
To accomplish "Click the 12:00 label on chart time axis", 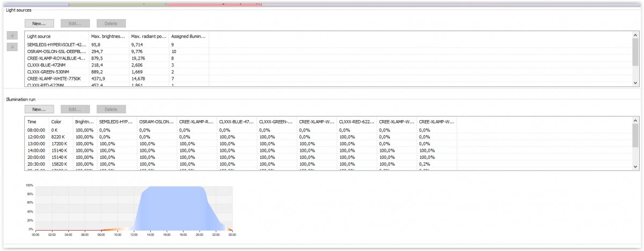I will 134,234.
